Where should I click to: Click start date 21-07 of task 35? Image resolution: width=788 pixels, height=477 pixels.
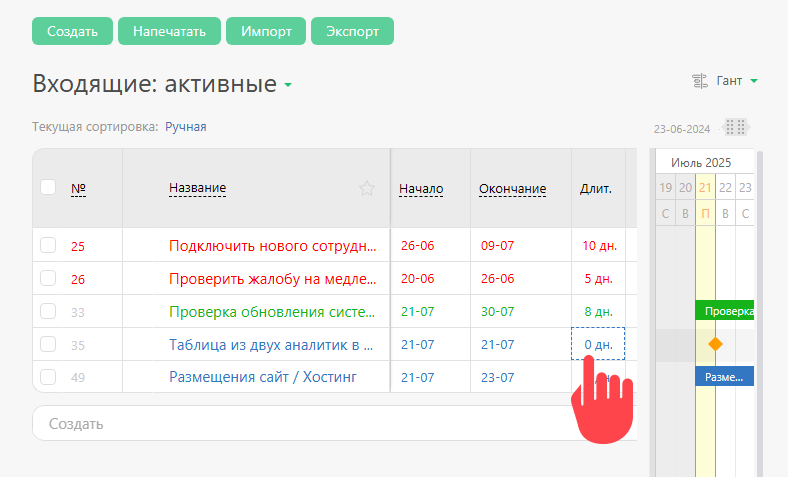(418, 345)
